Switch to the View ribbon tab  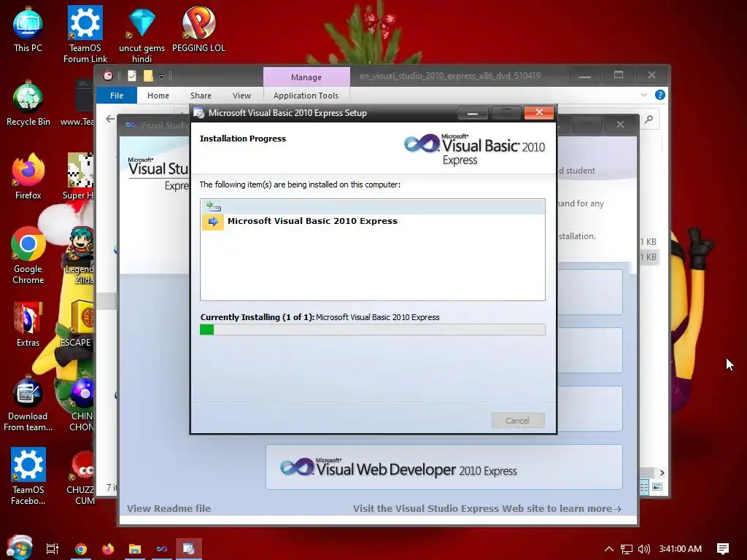[x=241, y=96]
